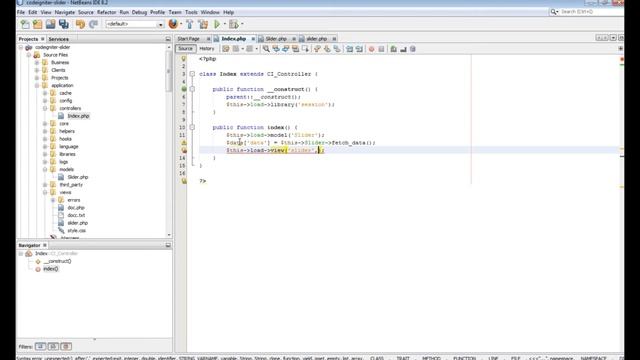Viewport: 640px width, 360px height.
Task: Click the Open Project toolbar icon
Action: click(x=51, y=24)
